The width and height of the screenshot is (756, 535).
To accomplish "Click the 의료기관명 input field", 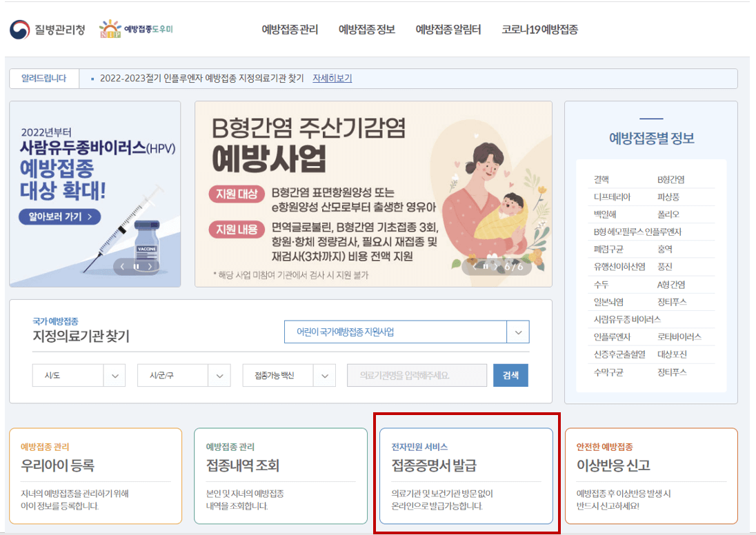I will click(x=417, y=375).
